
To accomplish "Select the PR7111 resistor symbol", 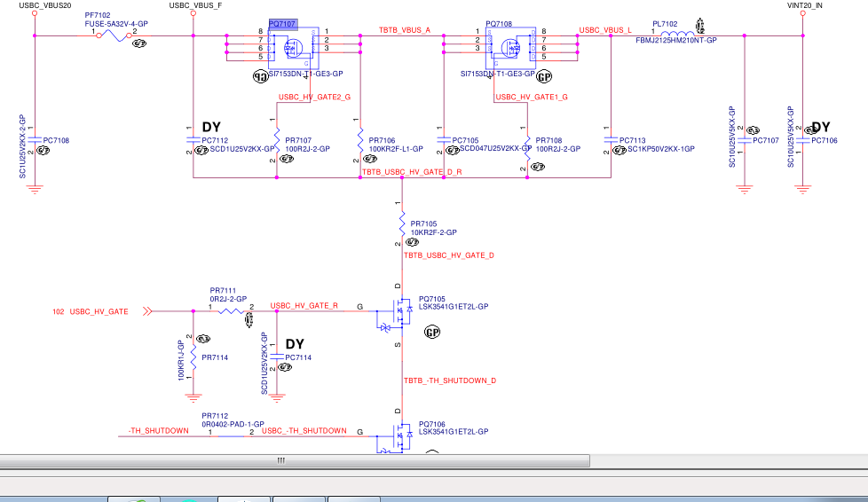I will (233, 311).
